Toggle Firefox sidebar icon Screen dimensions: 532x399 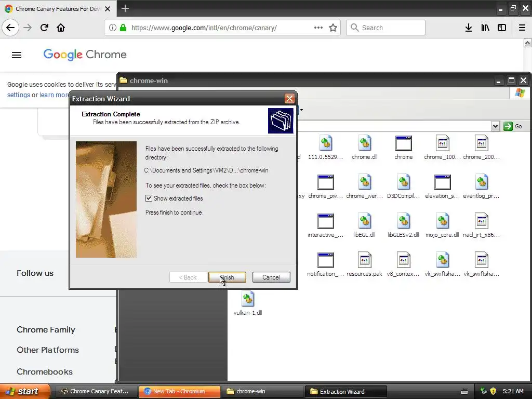coord(502,28)
